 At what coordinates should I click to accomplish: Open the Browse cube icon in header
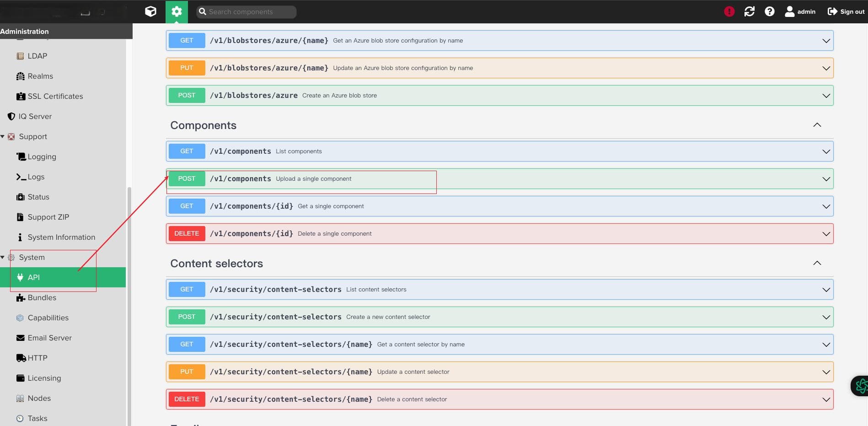pyautogui.click(x=150, y=11)
